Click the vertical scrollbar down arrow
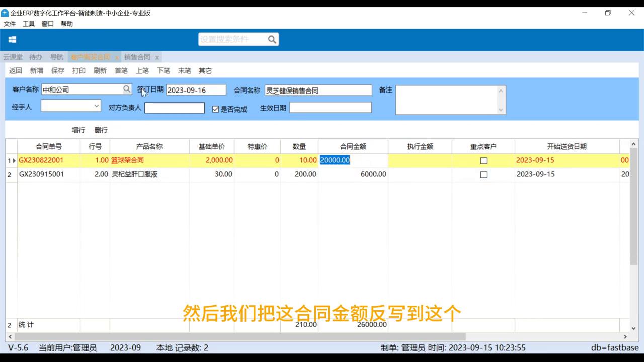644x362 pixels. coord(633,328)
